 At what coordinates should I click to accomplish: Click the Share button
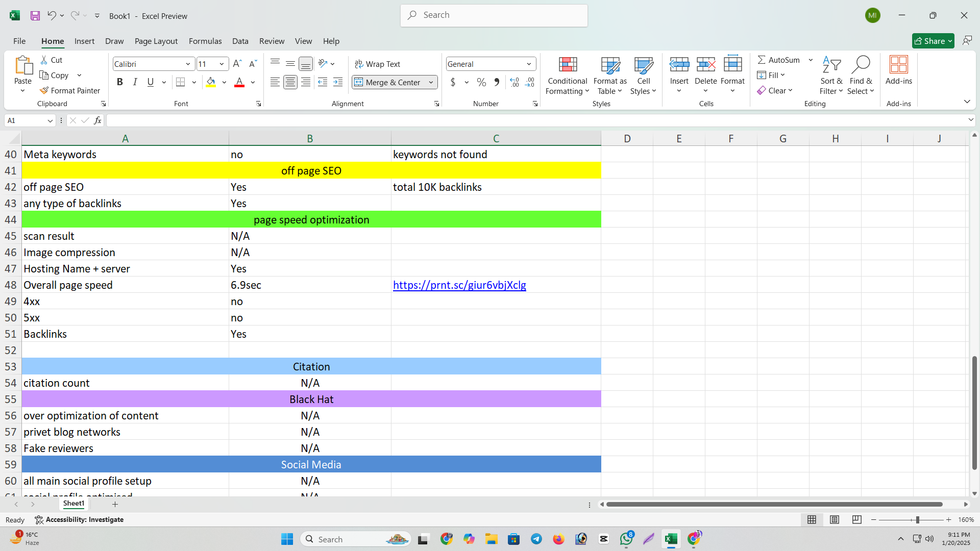(x=933, y=41)
